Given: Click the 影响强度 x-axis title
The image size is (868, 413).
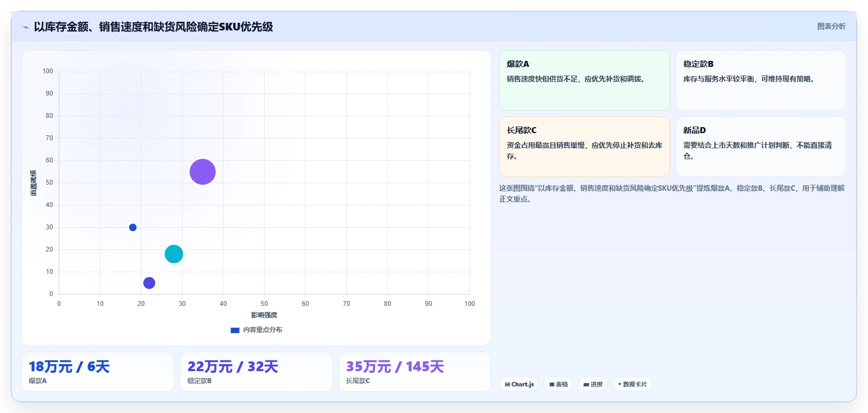Looking at the screenshot, I should click(x=264, y=315).
